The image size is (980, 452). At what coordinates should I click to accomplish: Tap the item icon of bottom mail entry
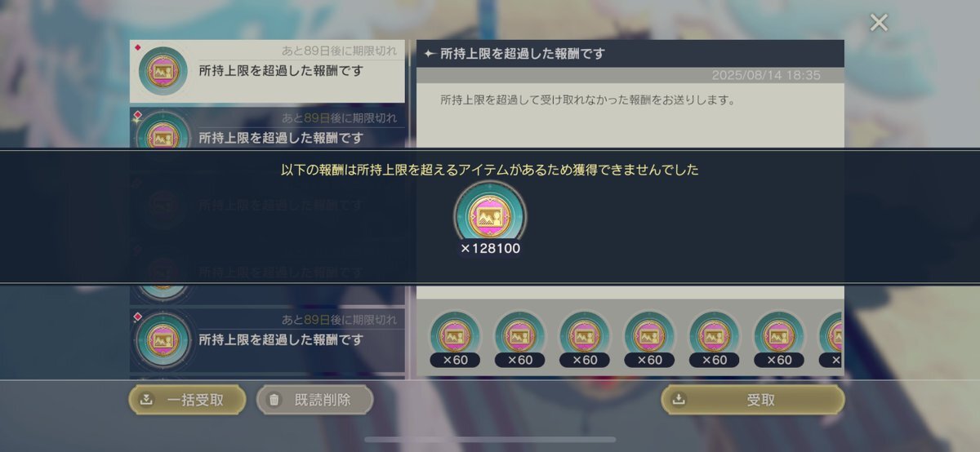coord(164,339)
